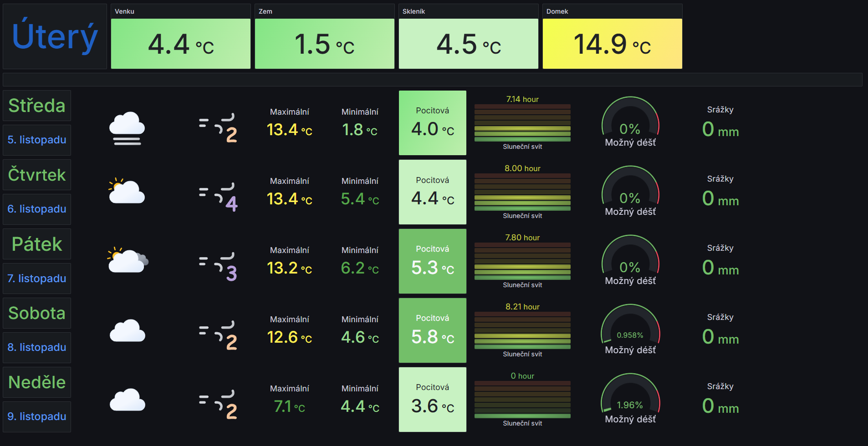Click the Pocitová 5.8 °C tile for Sobota
Image resolution: width=868 pixels, height=446 pixels.
433,330
